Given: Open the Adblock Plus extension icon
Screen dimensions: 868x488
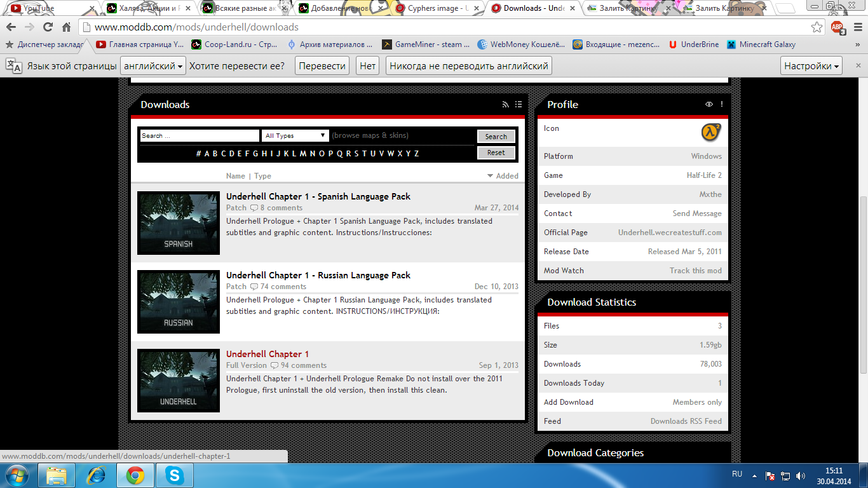Looking at the screenshot, I should coord(838,27).
